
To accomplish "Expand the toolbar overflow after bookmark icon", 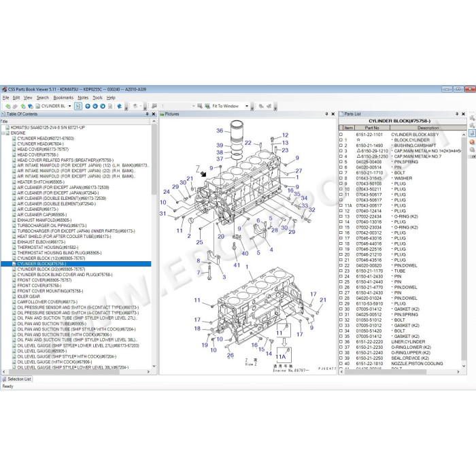I will click(x=126, y=107).
